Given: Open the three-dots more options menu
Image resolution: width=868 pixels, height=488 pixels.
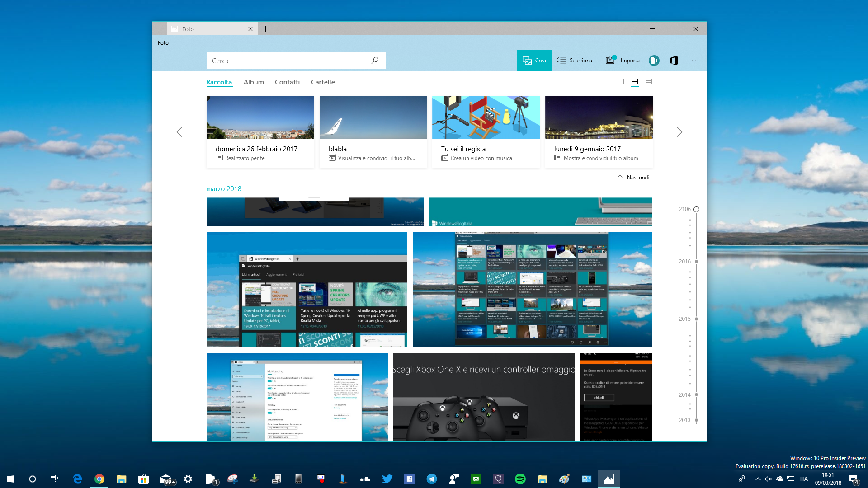Looking at the screenshot, I should pos(695,61).
